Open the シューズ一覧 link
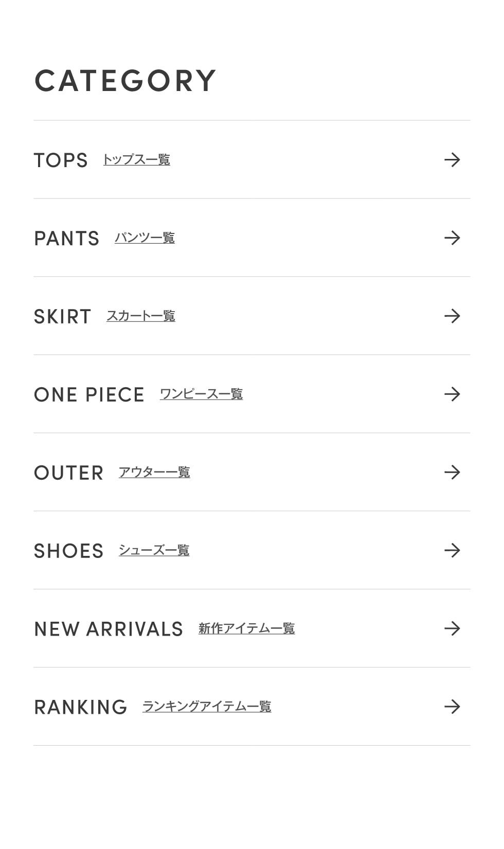Screen dimensions: 504x849 tap(154, 551)
